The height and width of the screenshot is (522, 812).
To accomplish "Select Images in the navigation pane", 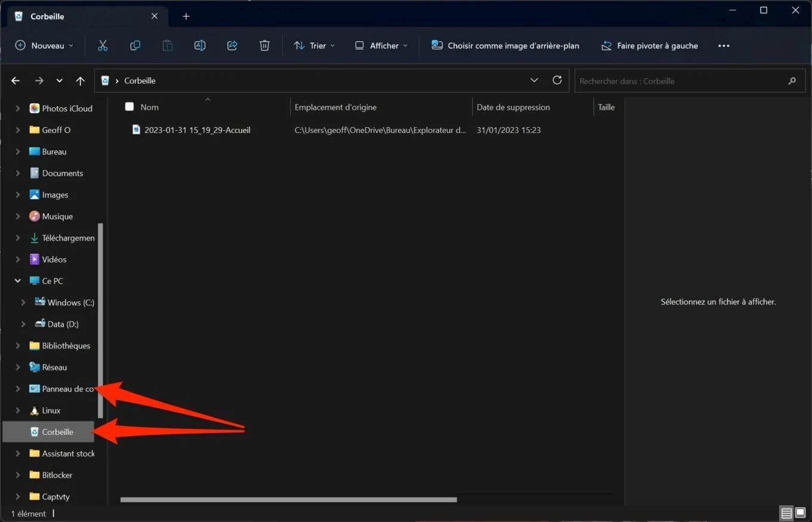I will pos(55,195).
